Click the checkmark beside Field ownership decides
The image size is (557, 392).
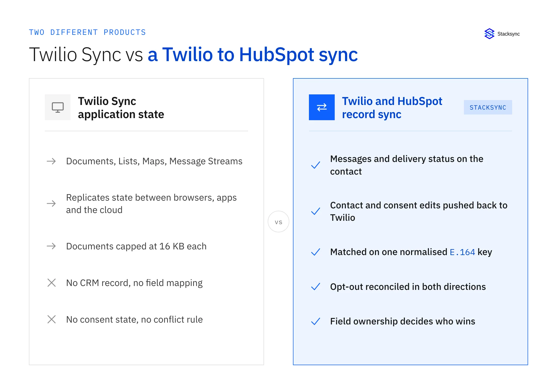click(x=315, y=321)
